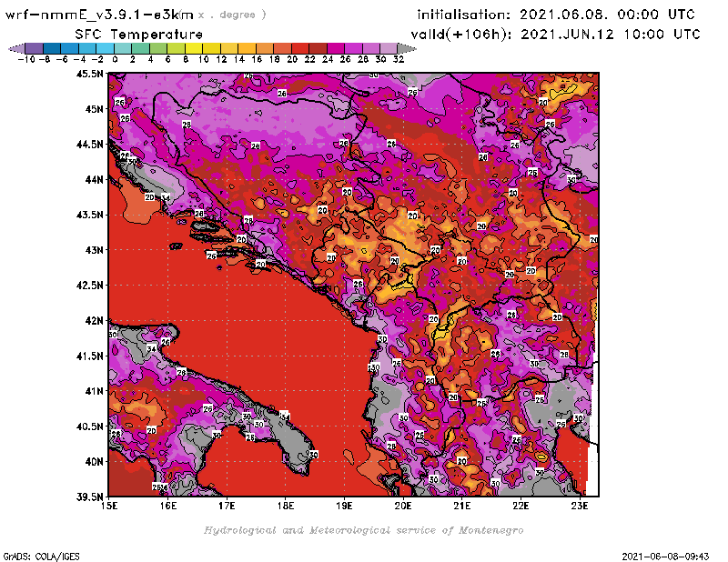Pick the light blue swatch between -2 and 0
Image resolution: width=728 pixels, height=562 pixels.
click(105, 48)
